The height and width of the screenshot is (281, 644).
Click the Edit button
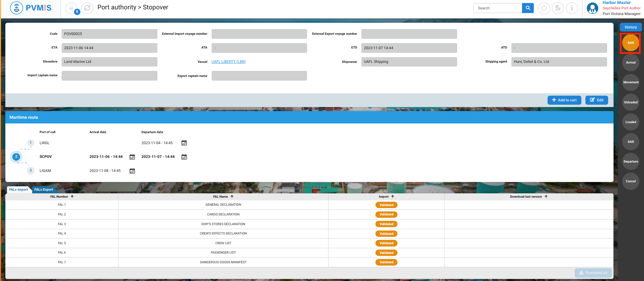596,100
